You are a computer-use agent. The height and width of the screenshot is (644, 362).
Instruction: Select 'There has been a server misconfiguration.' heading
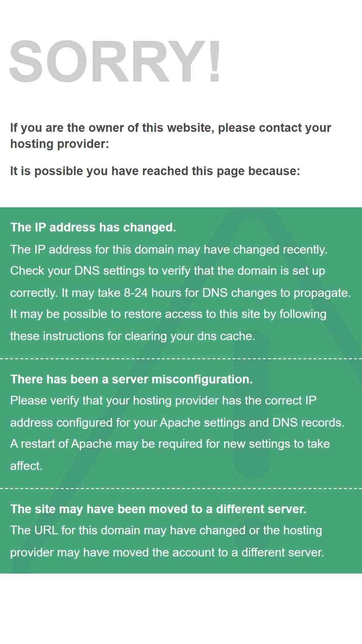131,379
